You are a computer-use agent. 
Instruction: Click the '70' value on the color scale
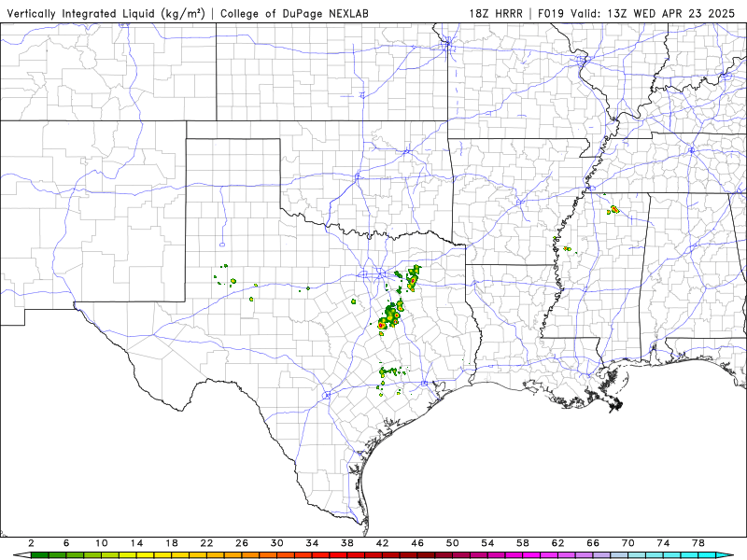627,543
